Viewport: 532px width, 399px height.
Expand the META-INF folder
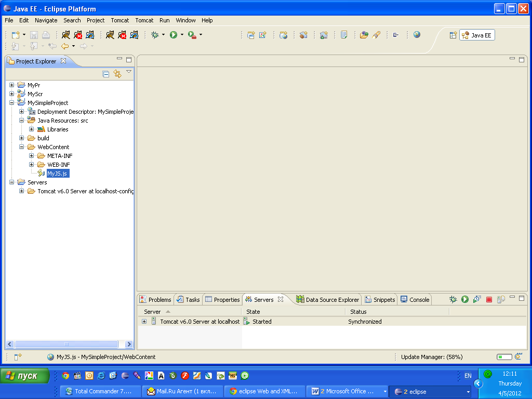[x=31, y=155]
